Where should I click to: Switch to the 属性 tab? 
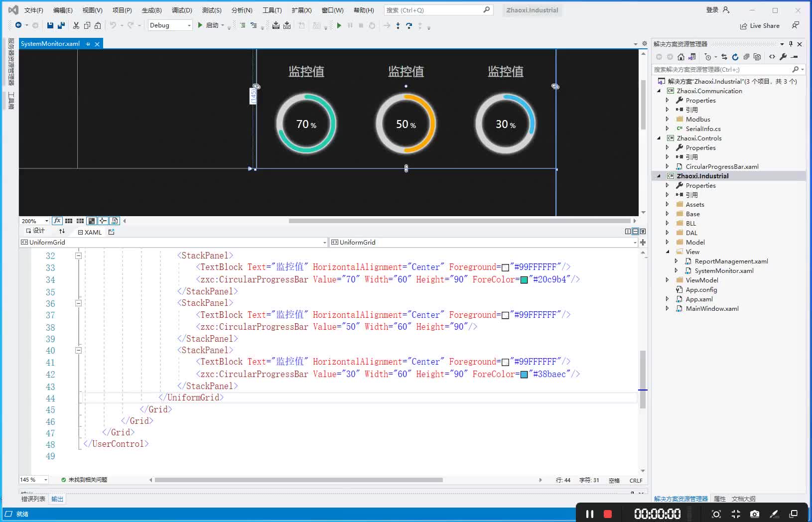tap(719, 499)
